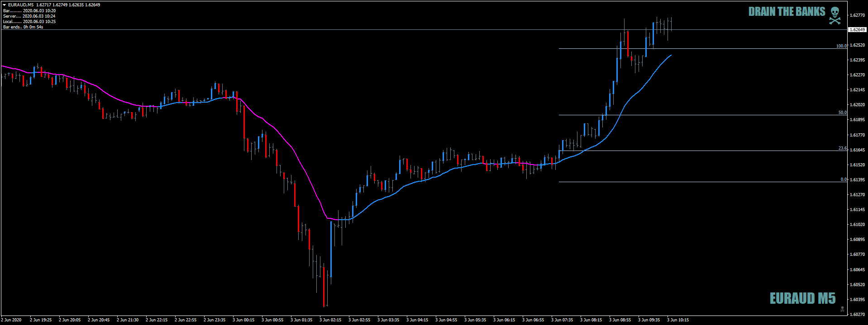Click the 1.62395 price scale label
The width and height of the screenshot is (868, 325).
pos(857,60)
